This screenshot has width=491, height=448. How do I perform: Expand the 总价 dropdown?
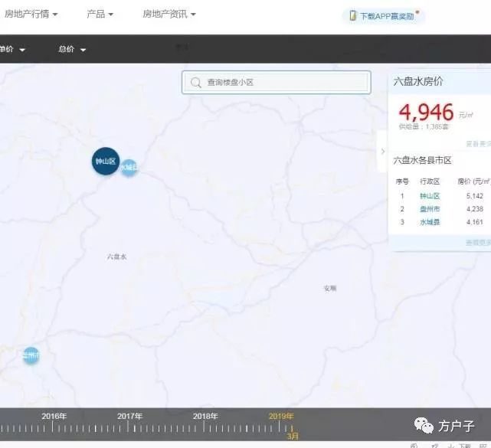pyautogui.click(x=72, y=49)
